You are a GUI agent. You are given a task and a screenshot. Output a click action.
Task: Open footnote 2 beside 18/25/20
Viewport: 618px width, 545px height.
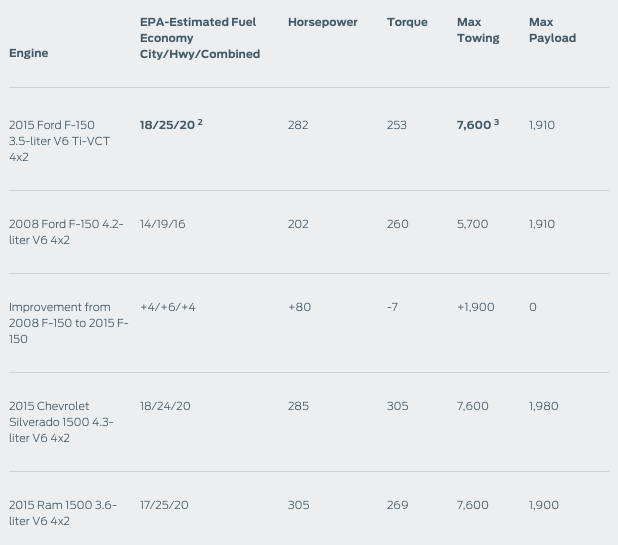pyautogui.click(x=200, y=122)
